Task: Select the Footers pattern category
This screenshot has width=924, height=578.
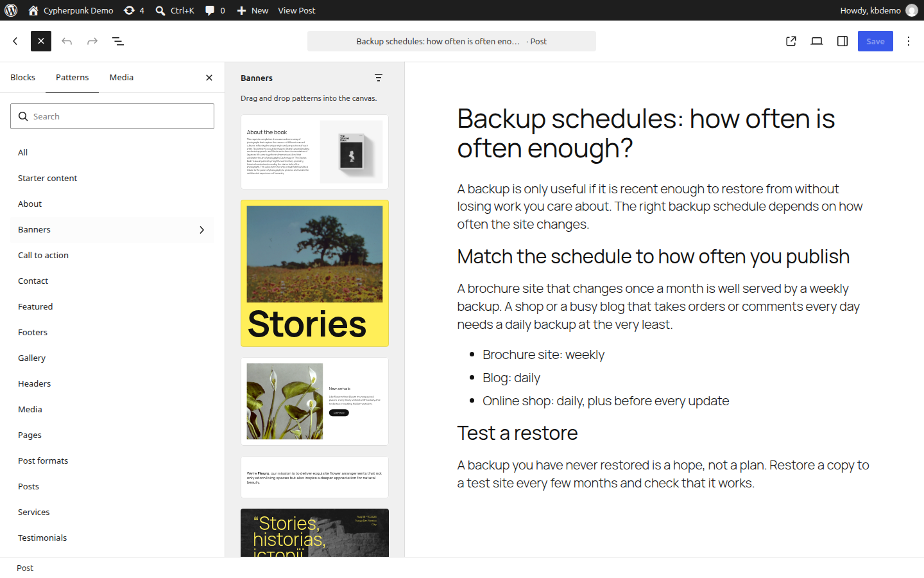Action: (112, 332)
